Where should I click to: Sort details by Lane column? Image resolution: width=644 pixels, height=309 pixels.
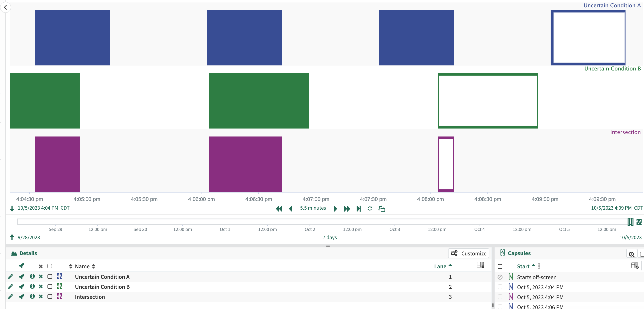(x=440, y=266)
